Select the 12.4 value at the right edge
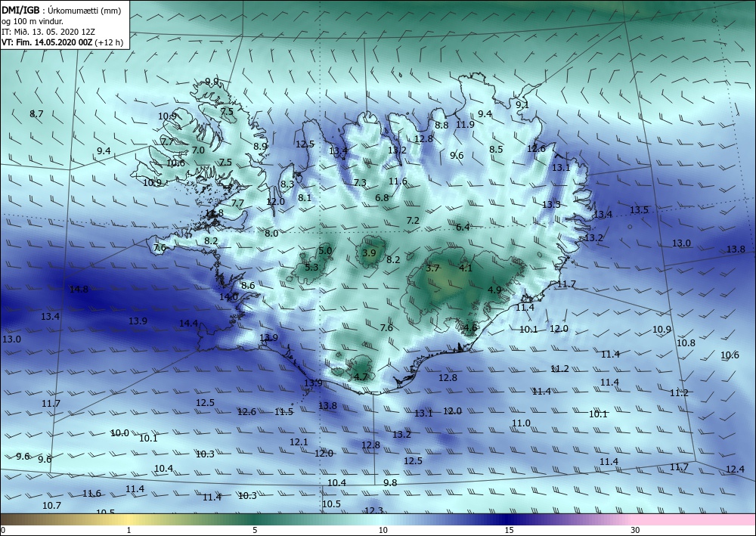 click(735, 469)
